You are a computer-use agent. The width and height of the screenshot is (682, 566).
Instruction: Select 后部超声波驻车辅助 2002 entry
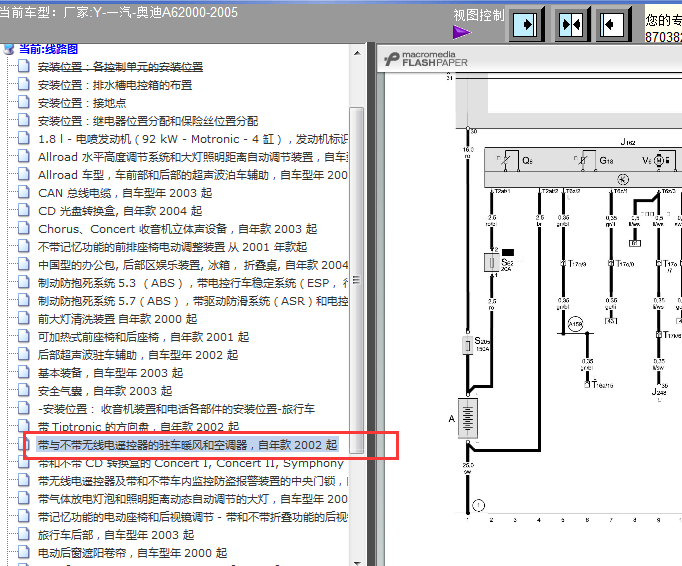(138, 355)
